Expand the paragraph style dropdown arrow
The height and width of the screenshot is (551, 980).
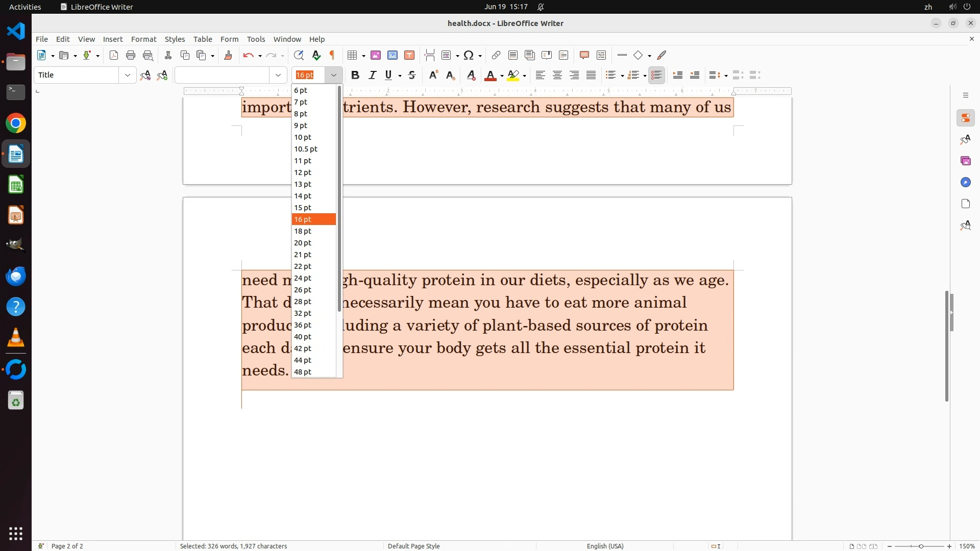point(127,76)
